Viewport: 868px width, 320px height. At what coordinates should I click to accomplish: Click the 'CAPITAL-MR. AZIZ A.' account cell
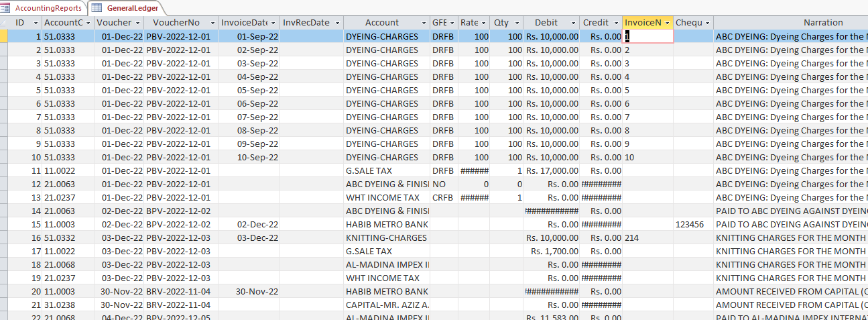[x=387, y=305]
